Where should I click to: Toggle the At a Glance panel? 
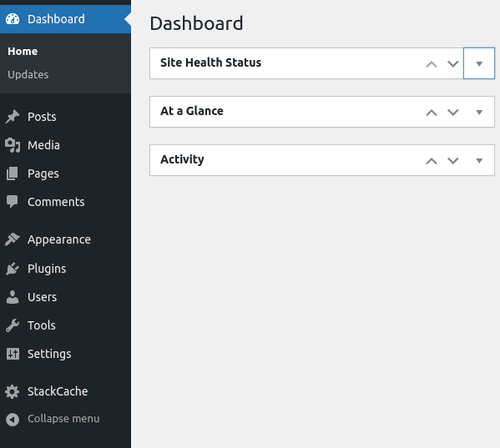pos(479,112)
